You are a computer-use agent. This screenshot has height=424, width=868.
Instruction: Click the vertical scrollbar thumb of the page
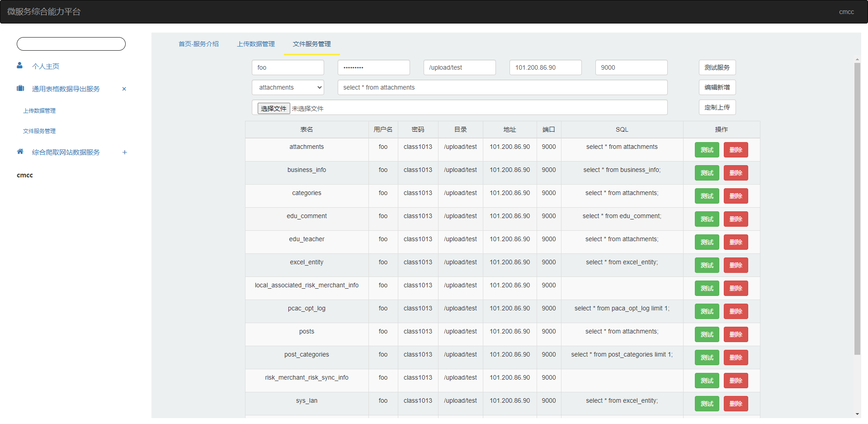click(857, 208)
